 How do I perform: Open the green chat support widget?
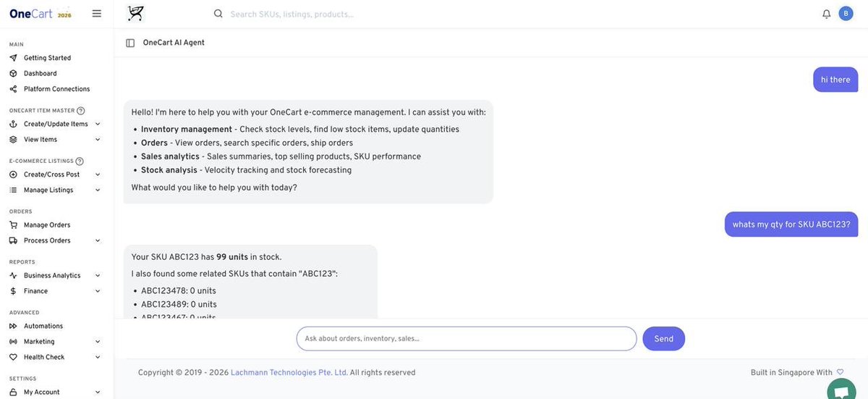coord(841,390)
